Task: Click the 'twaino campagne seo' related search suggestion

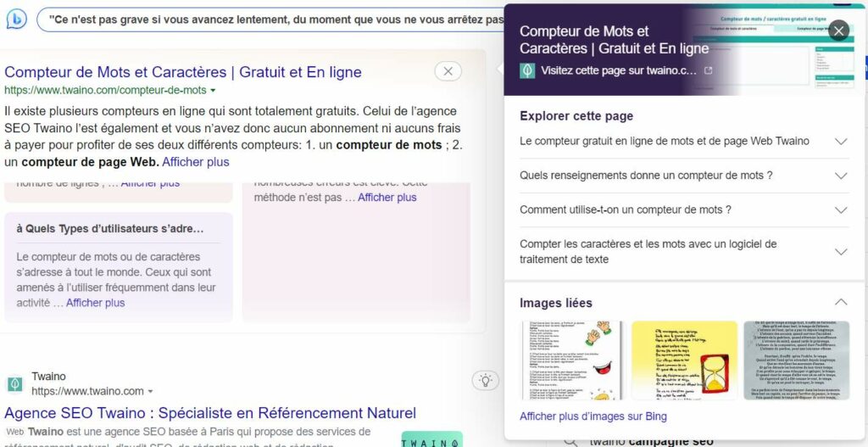Action: click(651, 441)
